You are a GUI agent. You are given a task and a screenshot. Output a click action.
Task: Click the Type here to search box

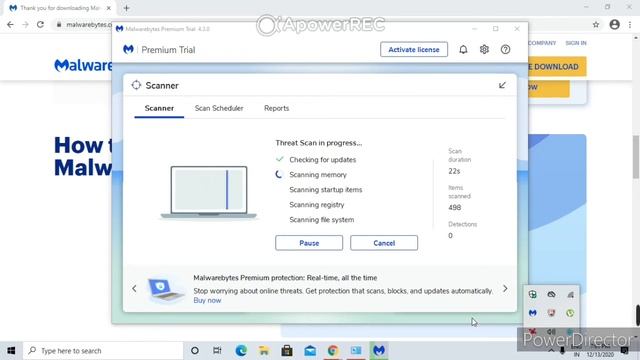[x=103, y=351]
